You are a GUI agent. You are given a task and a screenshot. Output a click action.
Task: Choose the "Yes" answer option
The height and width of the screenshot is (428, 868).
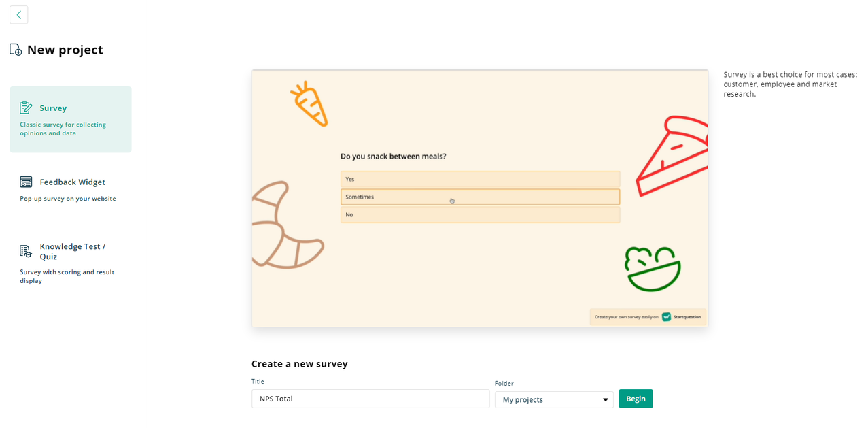pyautogui.click(x=480, y=179)
